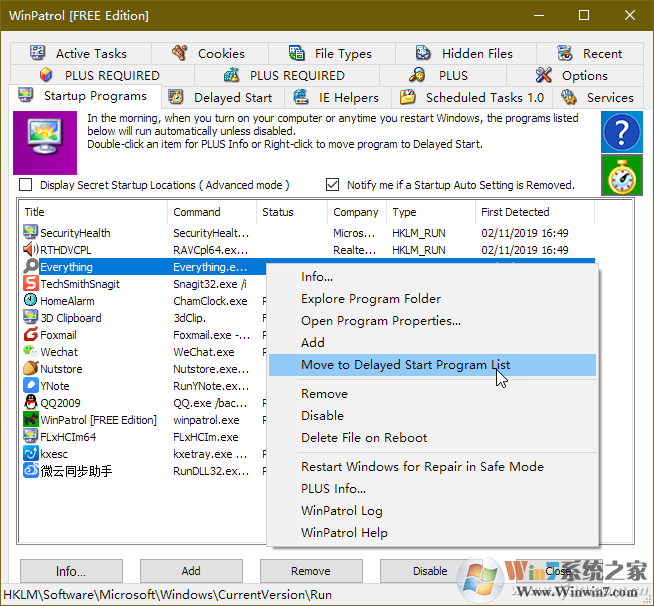This screenshot has height=606, width=654.
Task: Select the WeChat.exe command cell
Action: [204, 352]
